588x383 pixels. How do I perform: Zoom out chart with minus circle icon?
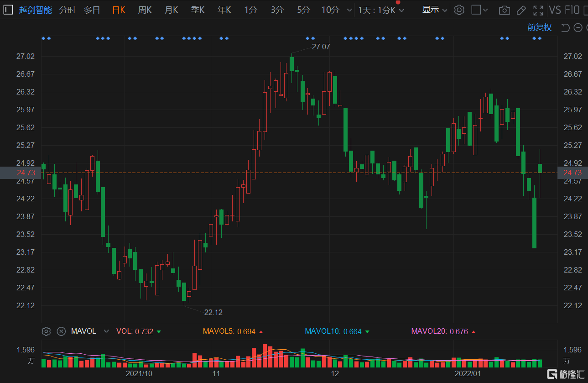(x=578, y=27)
